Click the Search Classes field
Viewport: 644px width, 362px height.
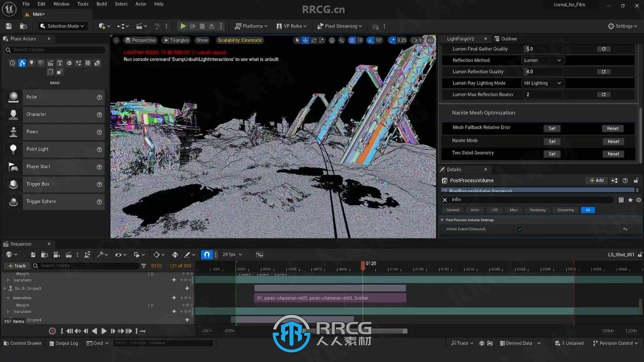pyautogui.click(x=55, y=50)
